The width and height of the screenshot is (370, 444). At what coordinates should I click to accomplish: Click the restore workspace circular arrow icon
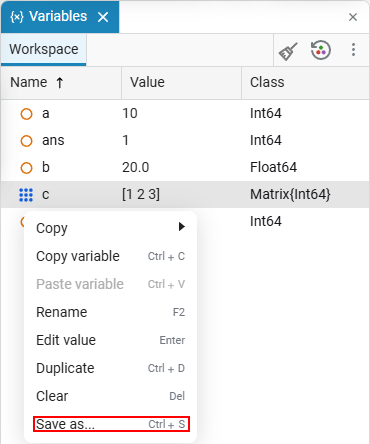[x=321, y=50]
